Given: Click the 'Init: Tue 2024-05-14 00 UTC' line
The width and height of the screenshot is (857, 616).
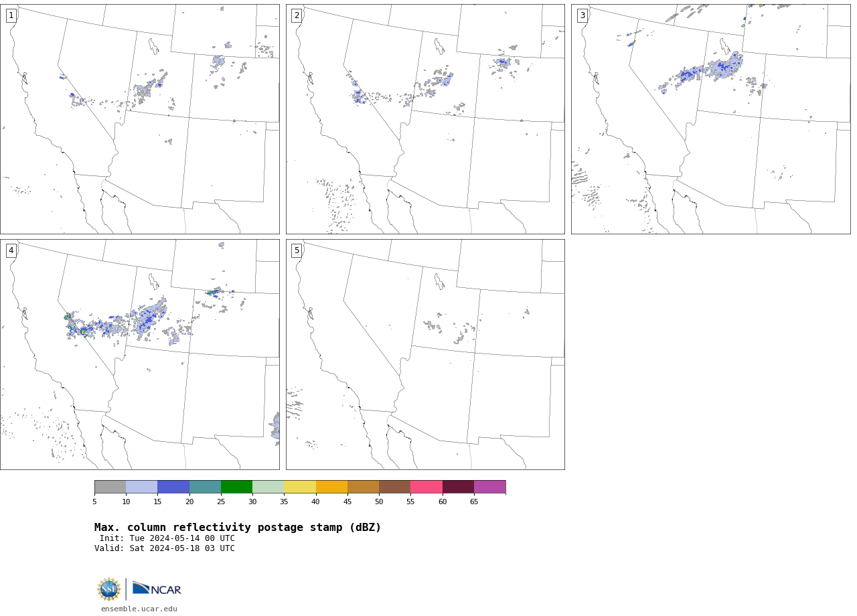Looking at the screenshot, I should click(x=167, y=538).
